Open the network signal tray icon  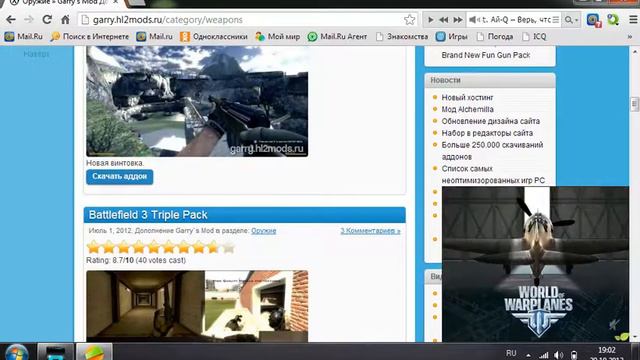tap(544, 356)
